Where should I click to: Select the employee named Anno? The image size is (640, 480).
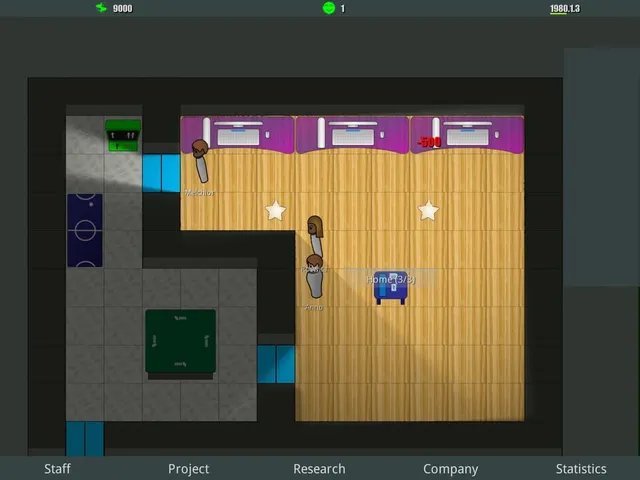pos(315,276)
